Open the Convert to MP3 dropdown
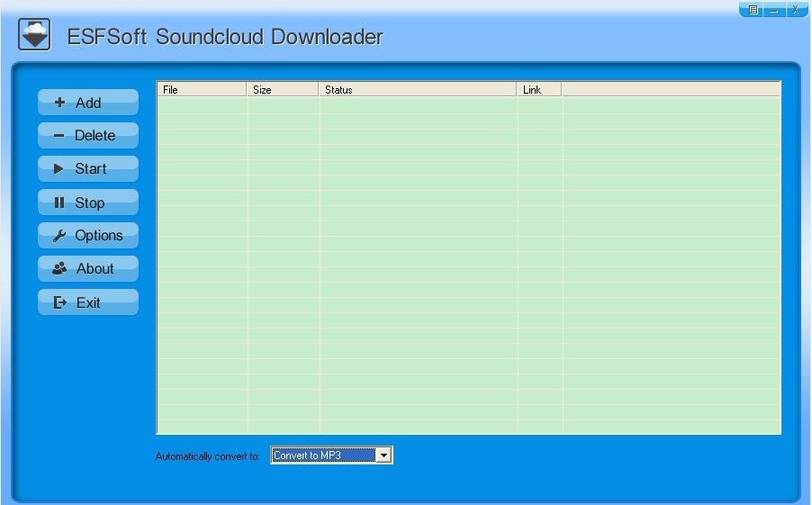The width and height of the screenshot is (812, 505). (331, 455)
